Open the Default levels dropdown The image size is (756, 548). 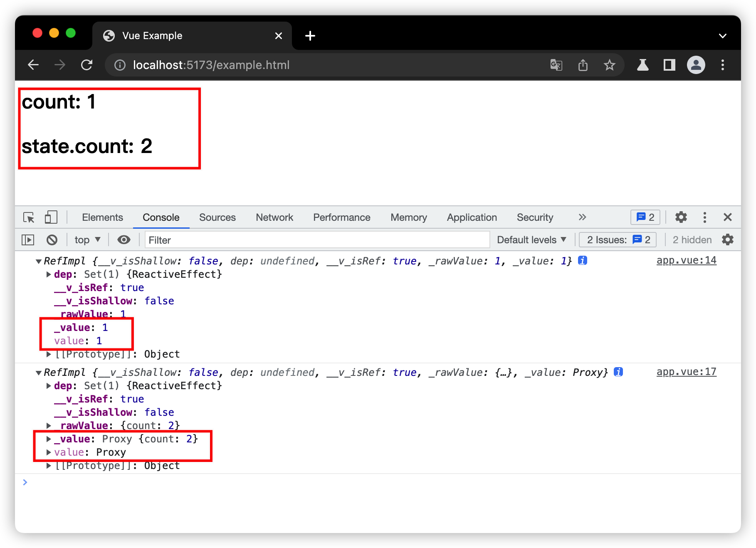pyautogui.click(x=531, y=240)
